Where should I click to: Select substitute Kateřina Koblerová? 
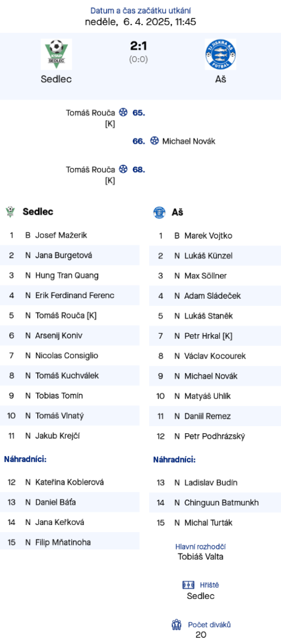(x=70, y=482)
